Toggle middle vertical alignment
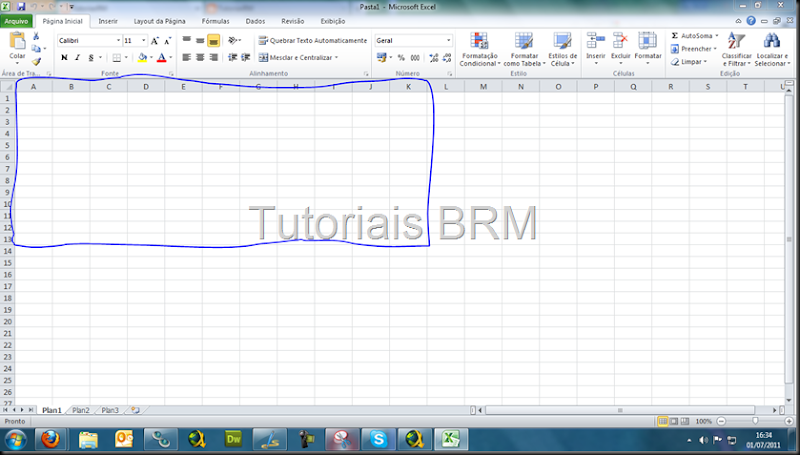Screen dimensions: 800x455 tap(200, 40)
